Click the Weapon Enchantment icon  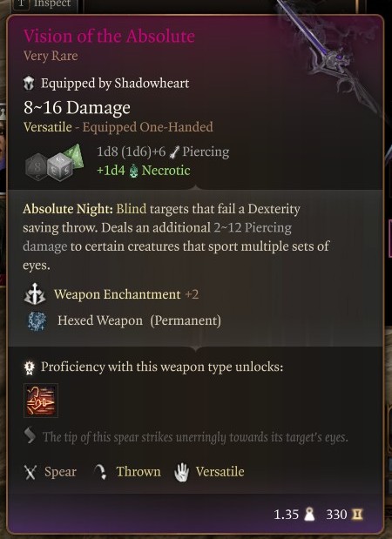pos(34,294)
